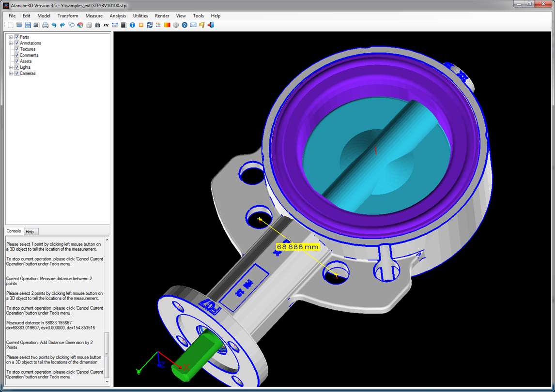555x392 pixels.
Task: Click the New file toolbar icon
Action: tap(11, 25)
